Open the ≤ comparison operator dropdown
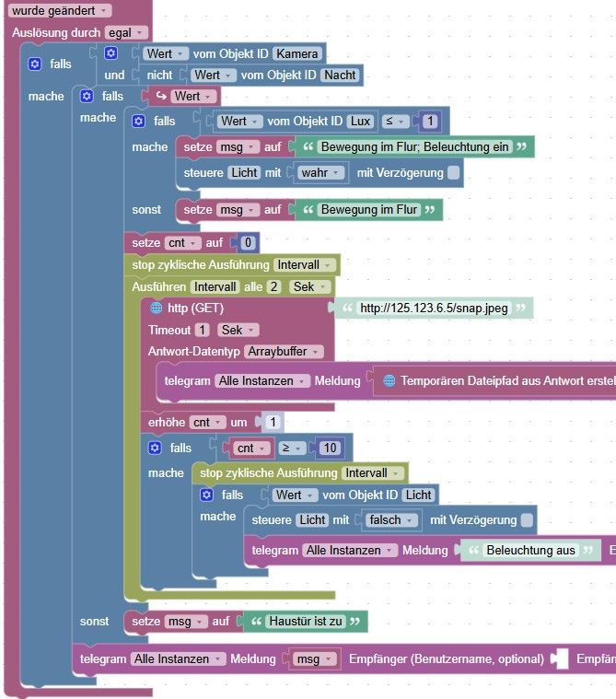This screenshot has height=699, width=616. pos(395,121)
